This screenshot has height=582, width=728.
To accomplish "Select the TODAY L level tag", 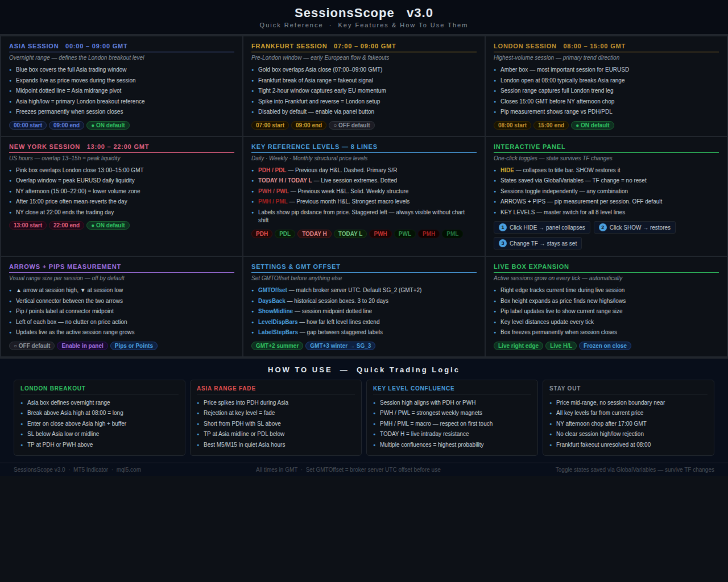I will [x=350, y=234].
